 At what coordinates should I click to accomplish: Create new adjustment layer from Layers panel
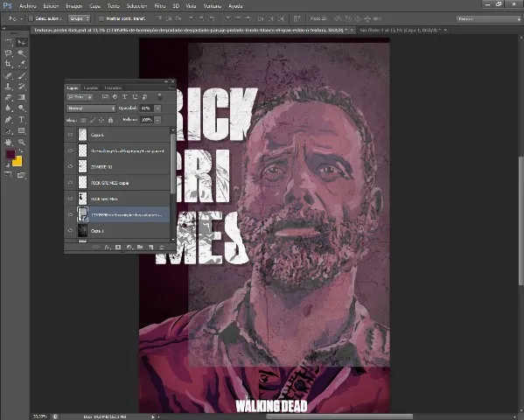tap(129, 248)
